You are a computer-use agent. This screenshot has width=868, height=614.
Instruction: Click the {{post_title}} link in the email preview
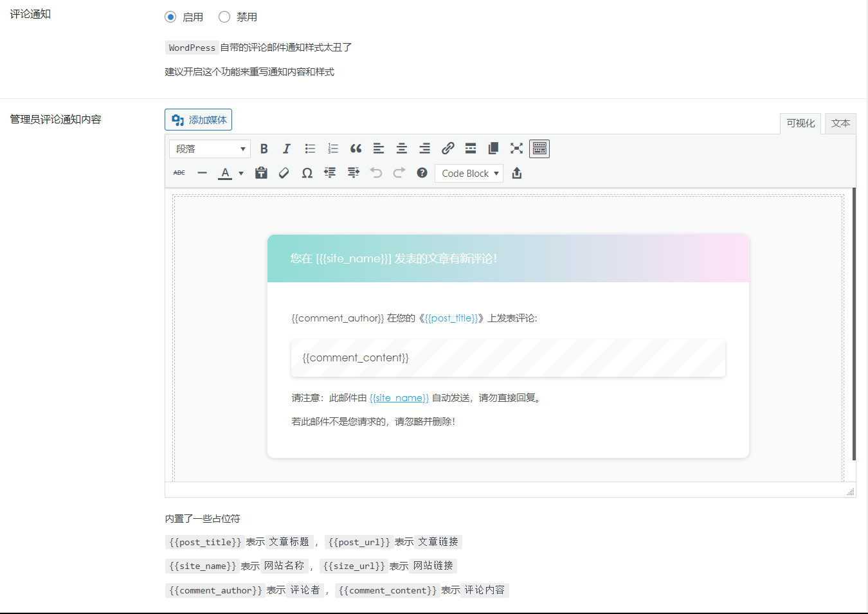pos(451,318)
